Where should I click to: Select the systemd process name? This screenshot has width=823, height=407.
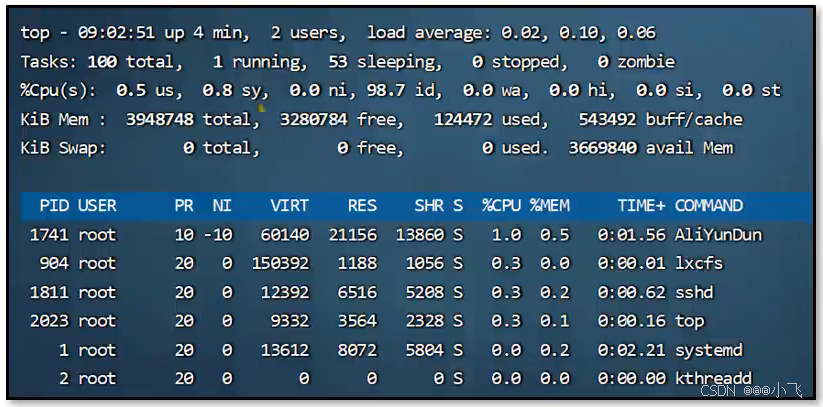coord(709,350)
